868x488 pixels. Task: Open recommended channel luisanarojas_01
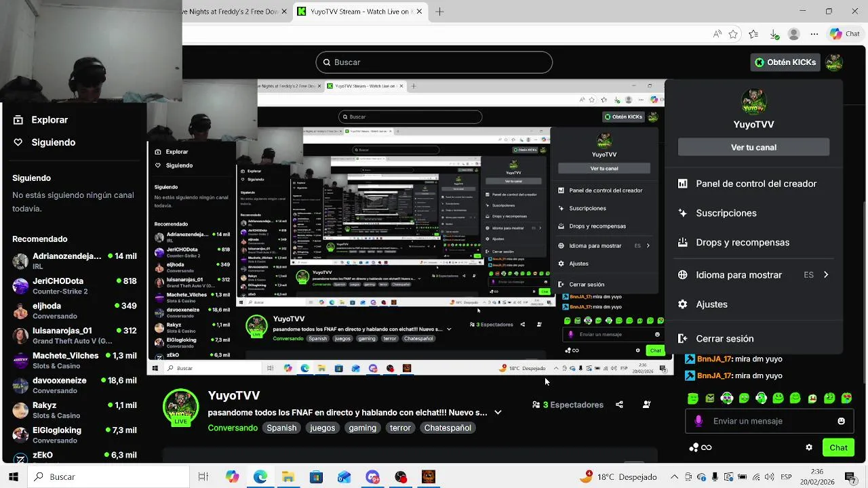point(75,335)
